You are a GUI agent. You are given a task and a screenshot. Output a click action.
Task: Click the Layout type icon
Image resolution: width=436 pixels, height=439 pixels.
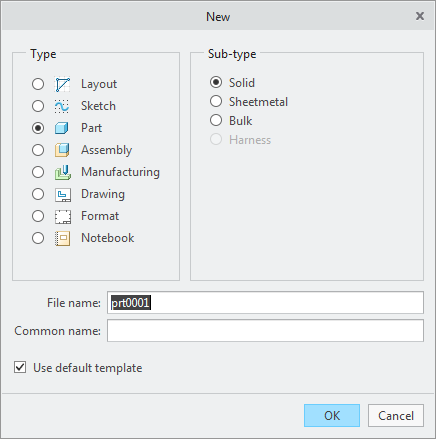62,84
